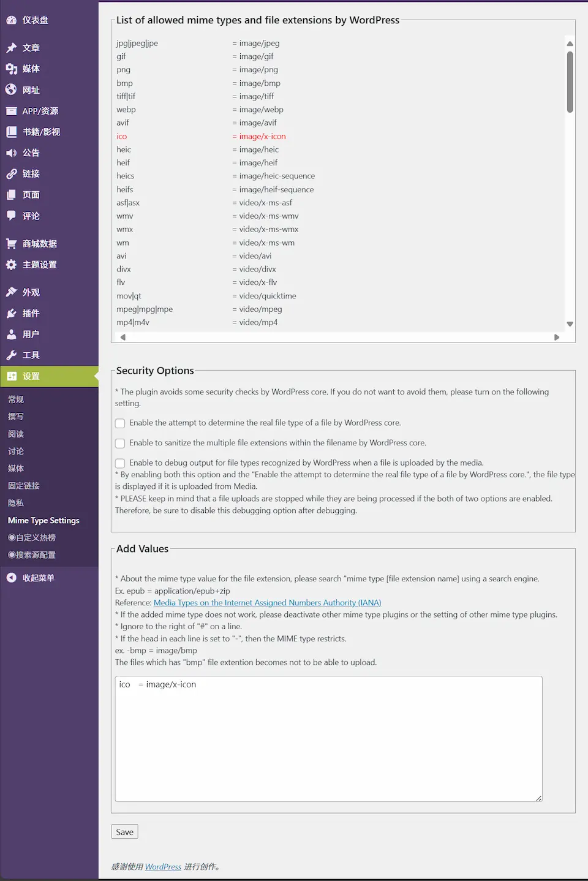Image resolution: width=588 pixels, height=881 pixels.
Task: Open the 商城数据 shopping cart icon
Action: pos(12,243)
